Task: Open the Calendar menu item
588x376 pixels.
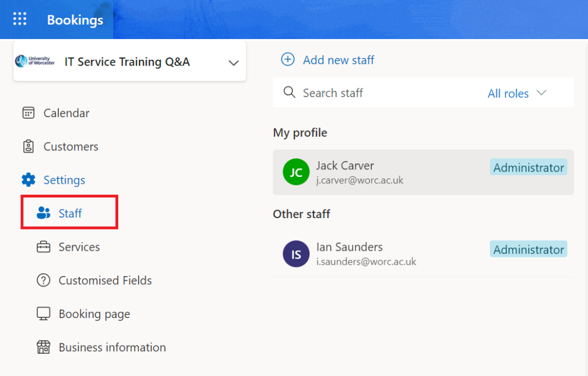Action: tap(66, 113)
